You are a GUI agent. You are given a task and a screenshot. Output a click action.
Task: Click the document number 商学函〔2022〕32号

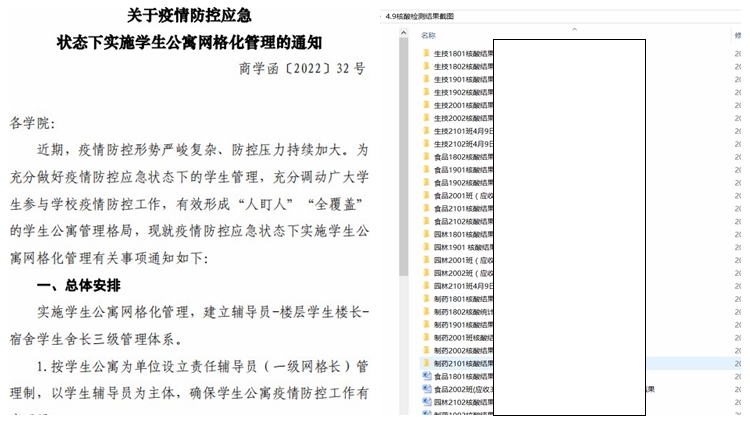[302, 69]
